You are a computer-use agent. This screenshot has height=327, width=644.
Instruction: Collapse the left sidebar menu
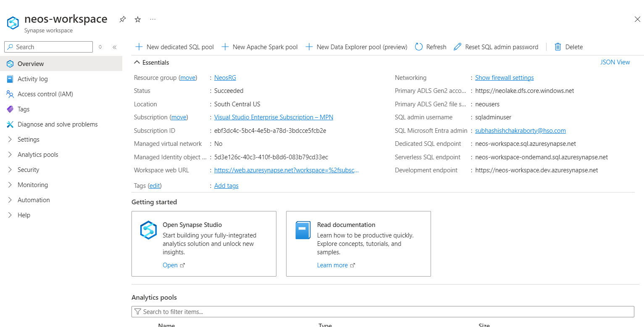[114, 47]
